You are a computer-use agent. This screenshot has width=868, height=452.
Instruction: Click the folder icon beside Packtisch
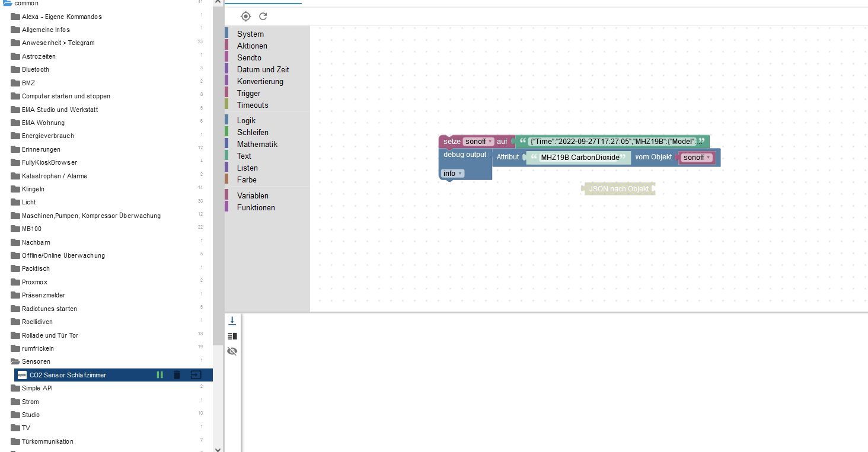point(15,268)
